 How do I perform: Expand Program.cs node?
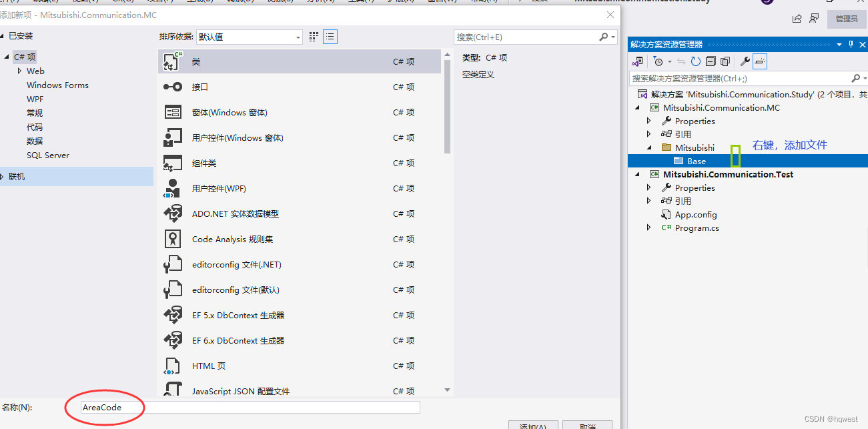pyautogui.click(x=648, y=228)
